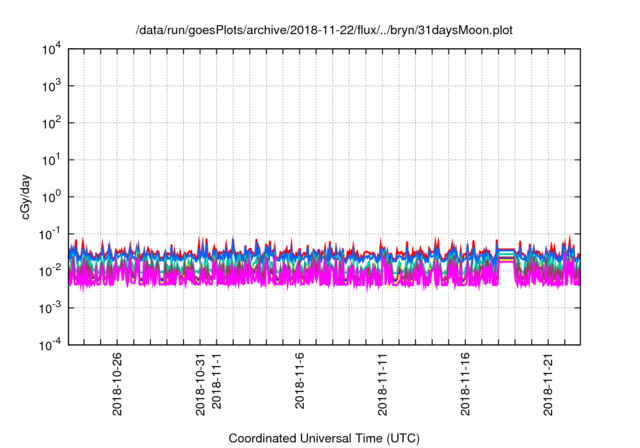Select the 2018-10-26 date tick label

click(118, 382)
